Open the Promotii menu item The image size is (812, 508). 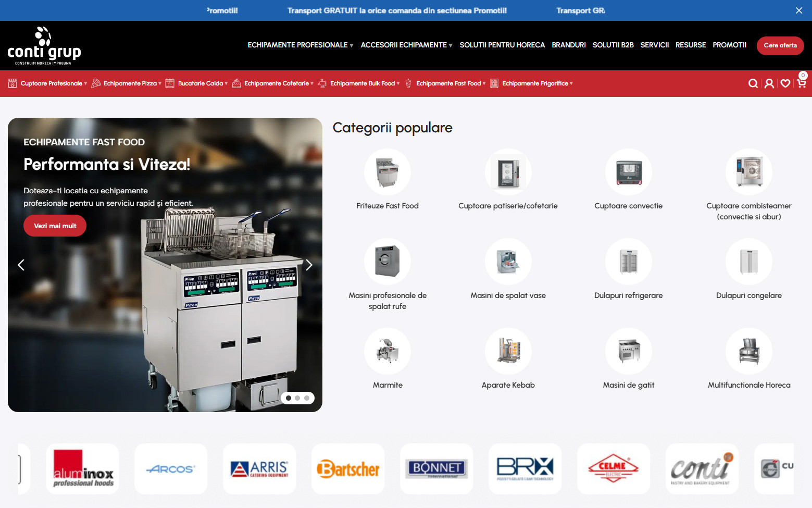tap(729, 45)
